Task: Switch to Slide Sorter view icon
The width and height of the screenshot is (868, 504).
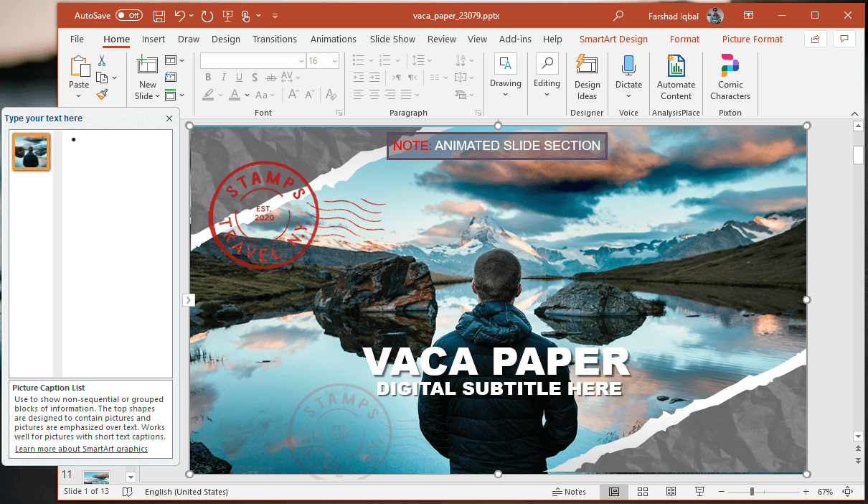Action: click(643, 492)
